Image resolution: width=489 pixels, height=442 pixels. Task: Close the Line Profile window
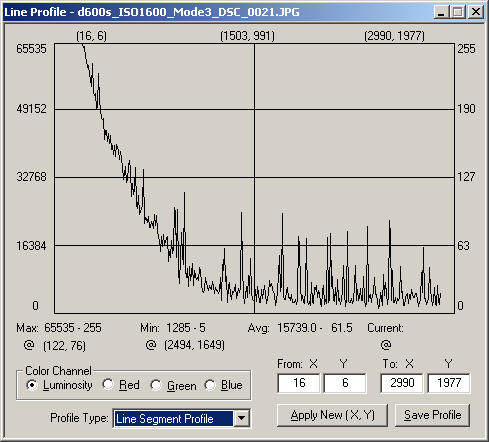476,12
